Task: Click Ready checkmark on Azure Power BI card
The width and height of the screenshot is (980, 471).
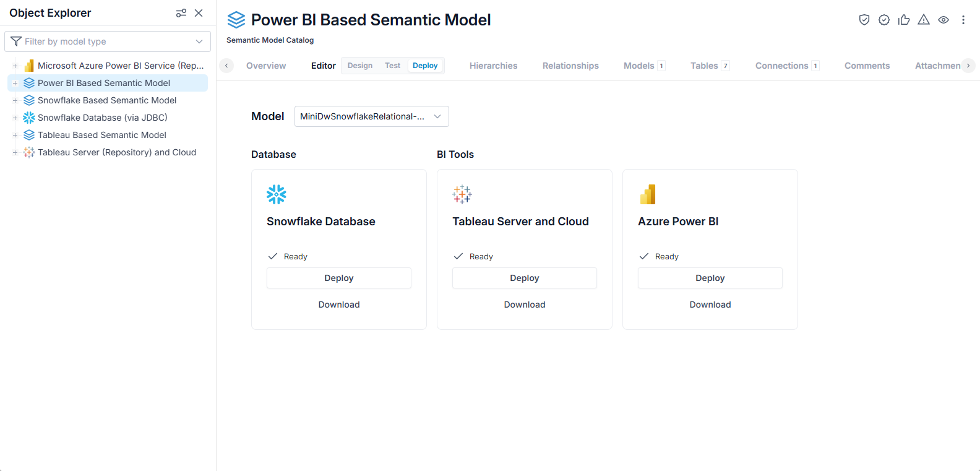Action: coord(644,256)
